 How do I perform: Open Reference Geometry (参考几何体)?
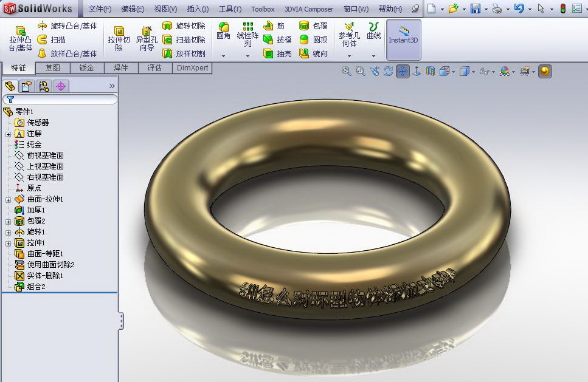tap(349, 35)
